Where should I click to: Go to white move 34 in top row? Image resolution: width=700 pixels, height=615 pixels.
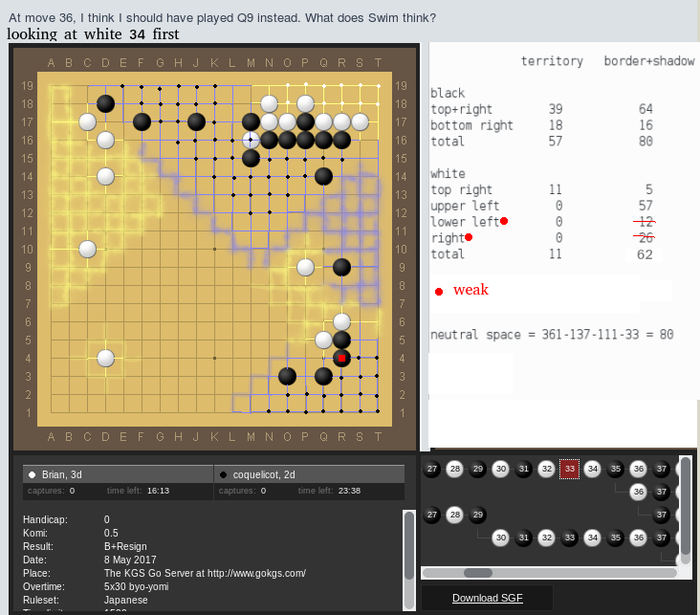click(x=592, y=469)
